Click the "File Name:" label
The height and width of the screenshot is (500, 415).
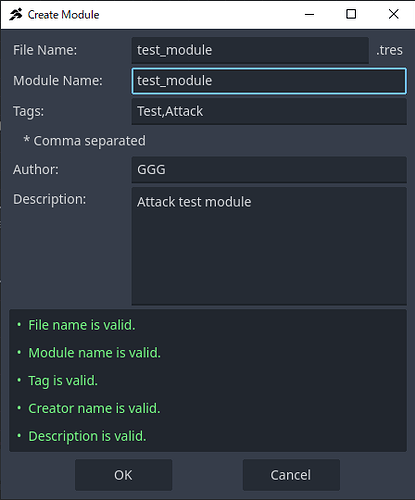45,50
